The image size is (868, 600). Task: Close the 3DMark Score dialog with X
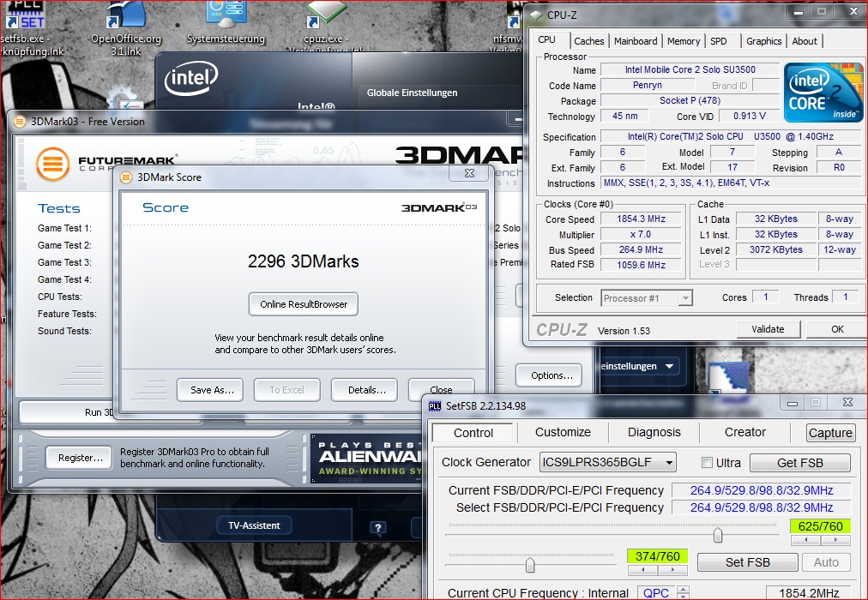(469, 173)
